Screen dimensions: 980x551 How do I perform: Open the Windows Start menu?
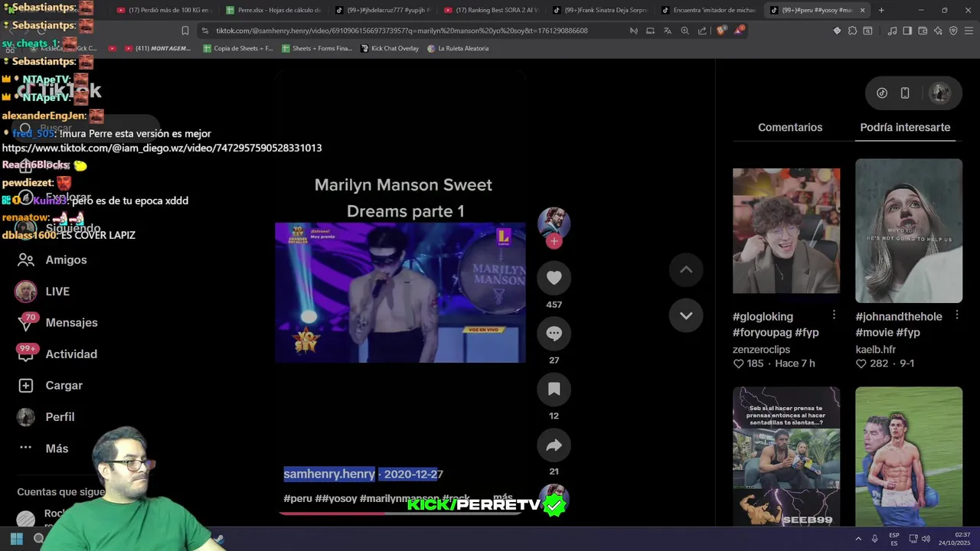click(16, 539)
